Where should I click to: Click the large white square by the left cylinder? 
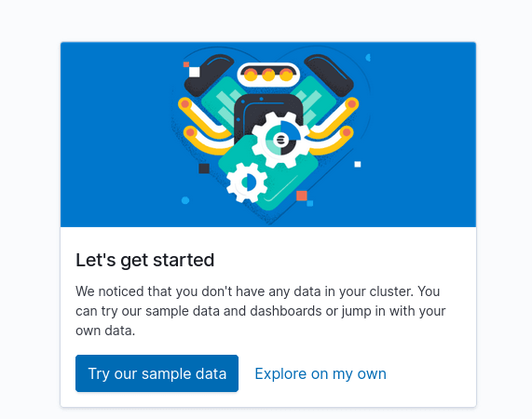coord(195,73)
